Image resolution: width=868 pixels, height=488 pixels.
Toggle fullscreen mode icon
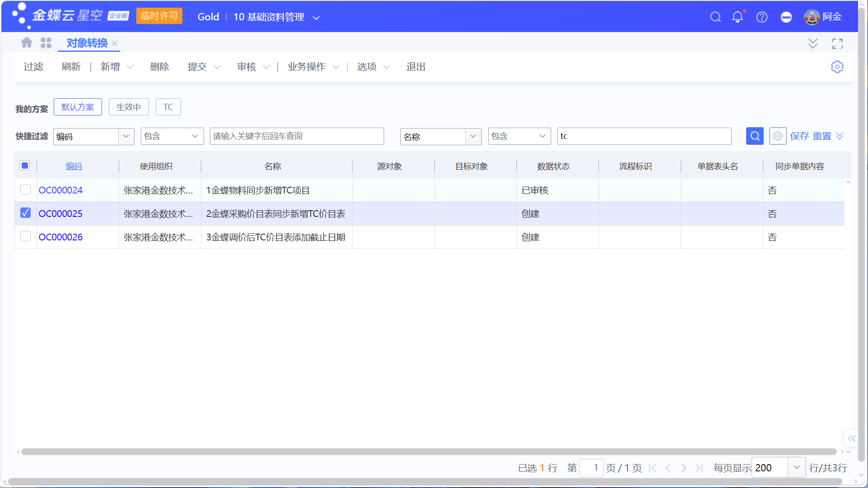tap(837, 43)
